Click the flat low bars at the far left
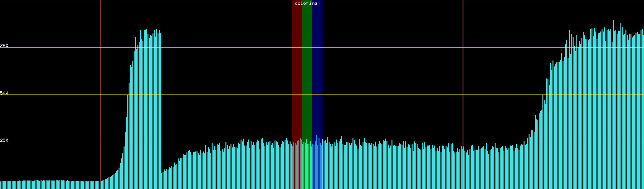This screenshot has width=644, height=189. click(x=47, y=185)
